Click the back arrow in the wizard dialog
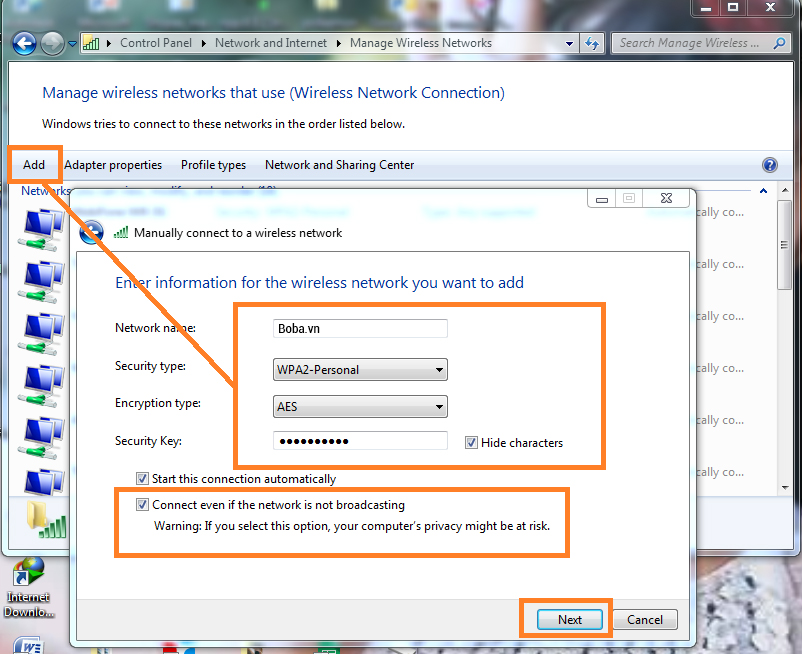This screenshot has height=654, width=802. (92, 232)
